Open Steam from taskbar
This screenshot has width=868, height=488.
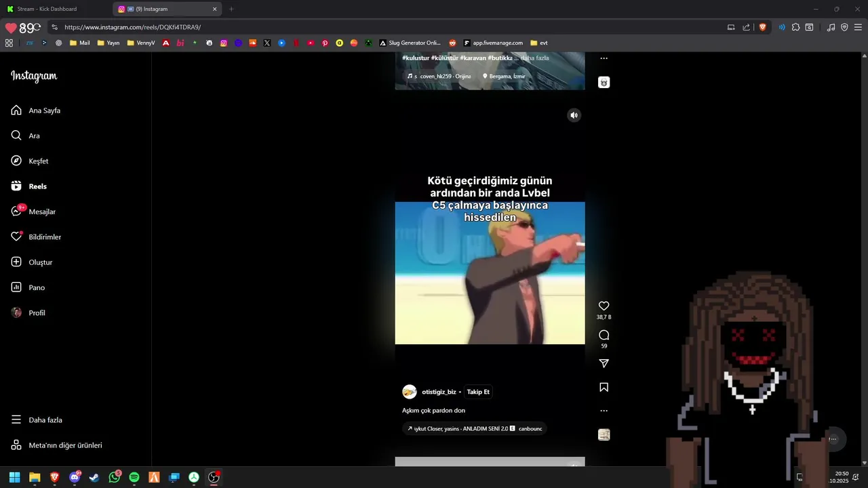pos(94,477)
